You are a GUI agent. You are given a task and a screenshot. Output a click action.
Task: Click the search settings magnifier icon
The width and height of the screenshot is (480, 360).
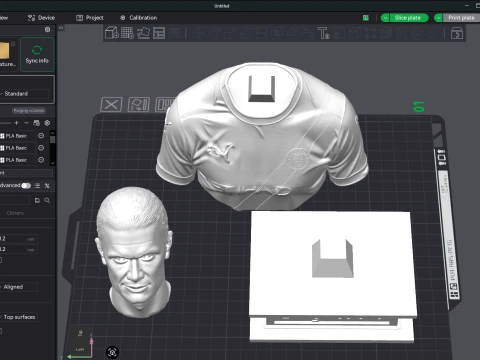(x=47, y=200)
